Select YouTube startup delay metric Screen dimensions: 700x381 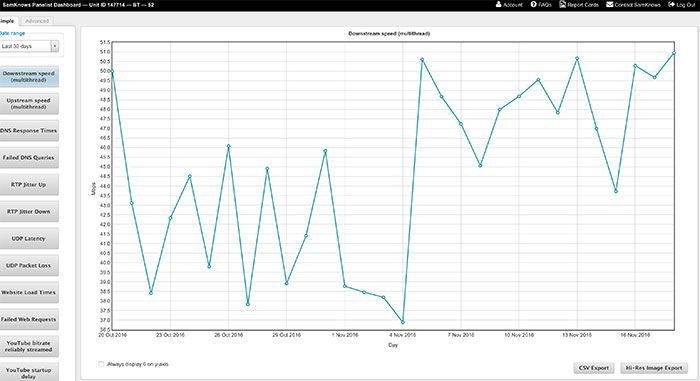click(x=29, y=373)
